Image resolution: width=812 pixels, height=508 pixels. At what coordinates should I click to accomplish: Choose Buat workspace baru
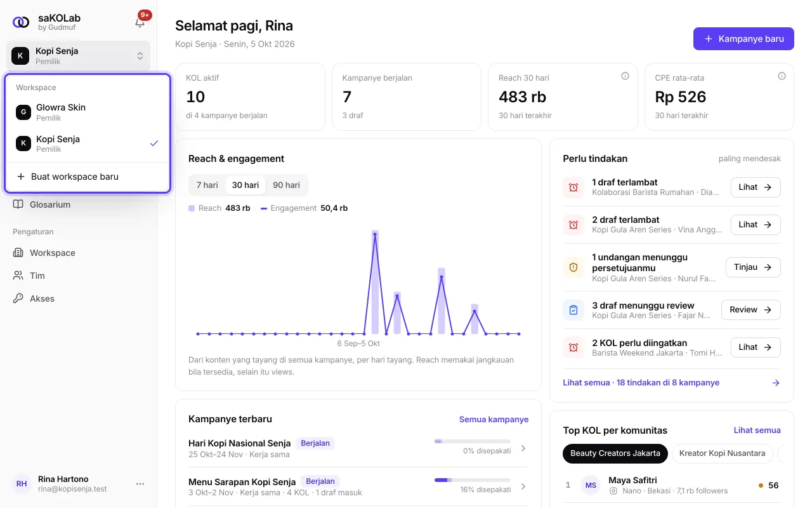pos(88,177)
